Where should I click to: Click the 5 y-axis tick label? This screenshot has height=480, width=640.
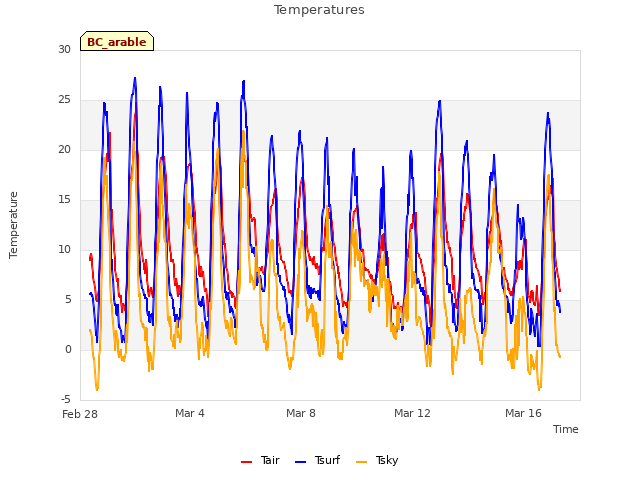point(68,300)
